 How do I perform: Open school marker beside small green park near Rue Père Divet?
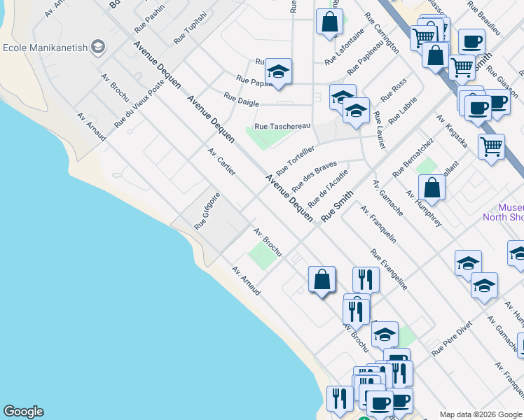[x=385, y=335]
